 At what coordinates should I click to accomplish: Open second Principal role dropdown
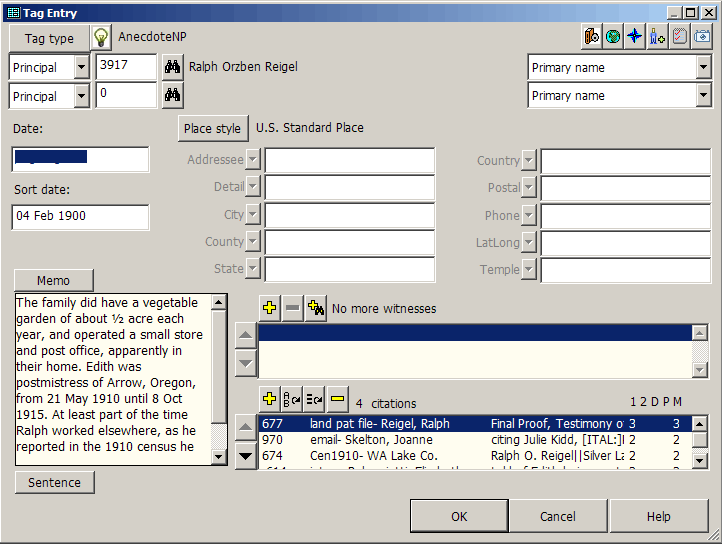click(x=81, y=96)
